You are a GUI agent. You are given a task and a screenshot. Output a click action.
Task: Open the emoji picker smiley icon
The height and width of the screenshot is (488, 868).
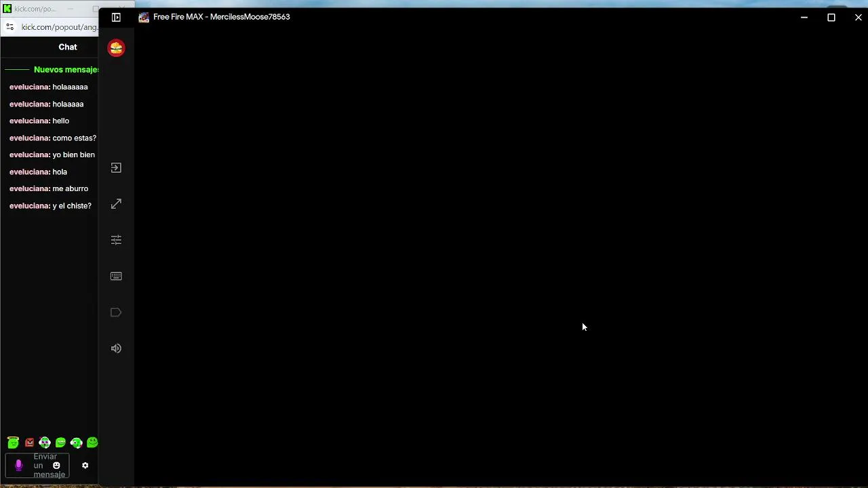coord(56,466)
